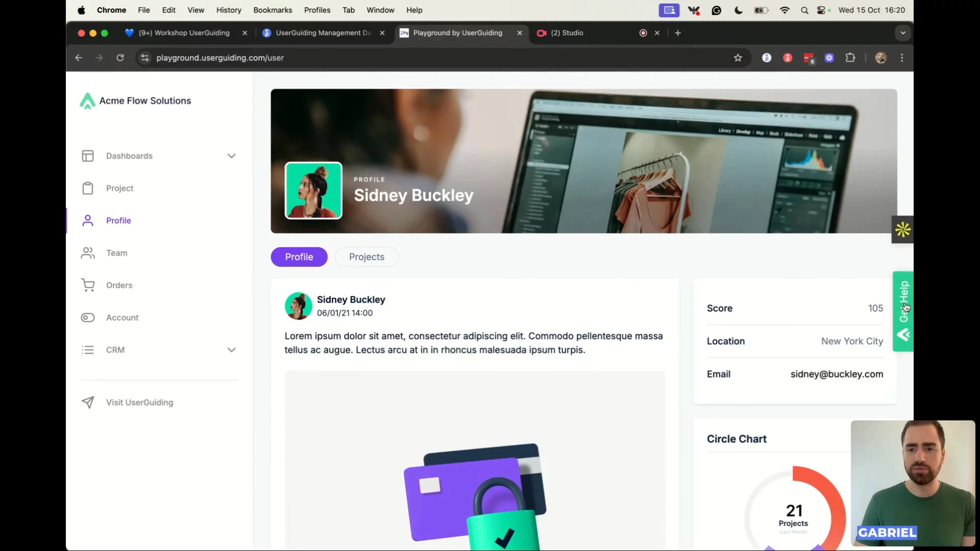Click the Visit UserGuiding paper plane icon
The height and width of the screenshot is (551, 980).
click(88, 403)
